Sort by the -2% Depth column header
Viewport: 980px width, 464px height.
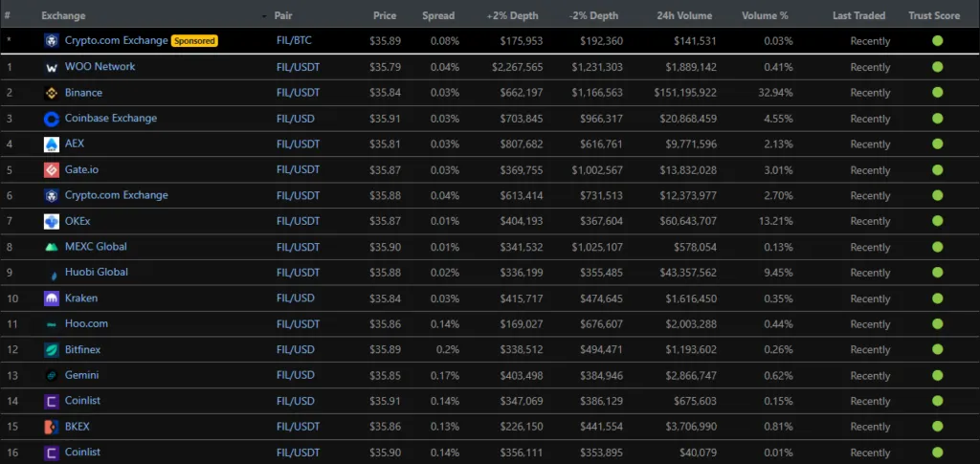(x=593, y=15)
